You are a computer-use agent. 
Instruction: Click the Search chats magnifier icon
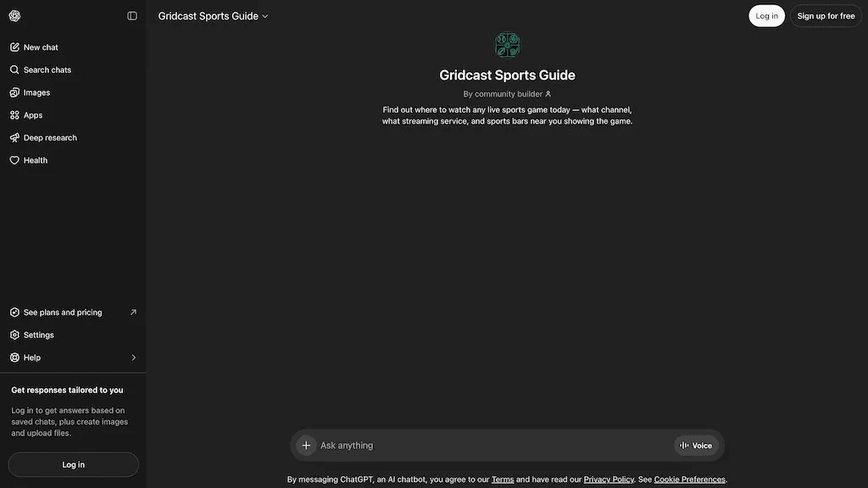[x=14, y=69]
